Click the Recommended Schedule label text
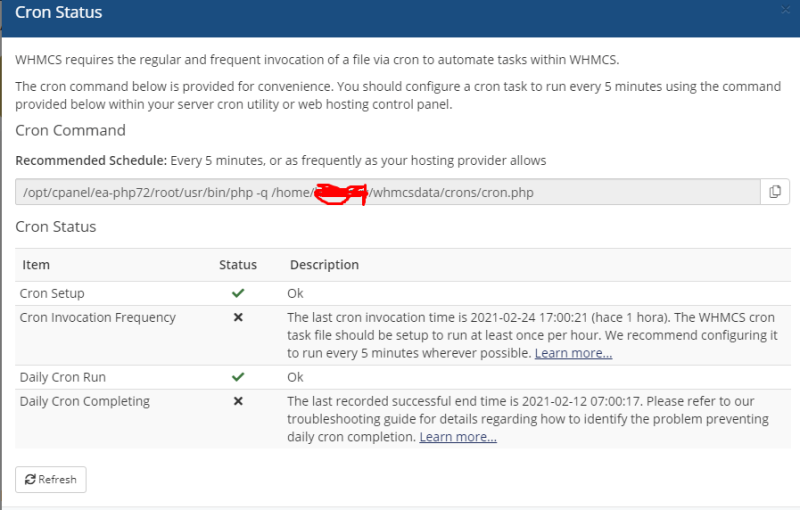The width and height of the screenshot is (800, 510). [x=89, y=161]
